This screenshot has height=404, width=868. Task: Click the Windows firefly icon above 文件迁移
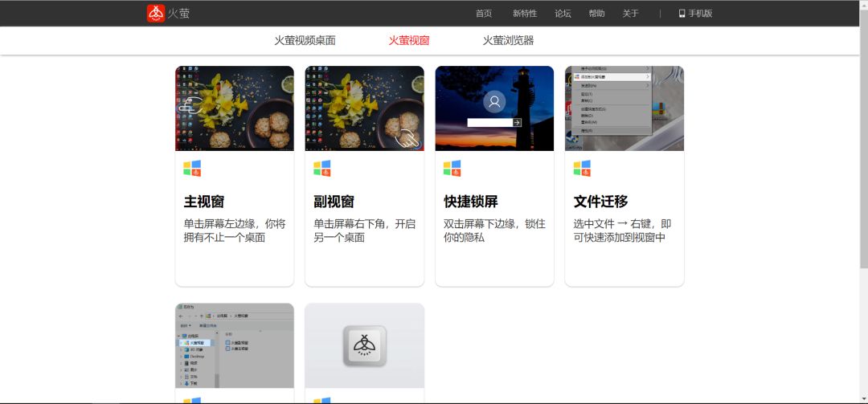coord(582,168)
